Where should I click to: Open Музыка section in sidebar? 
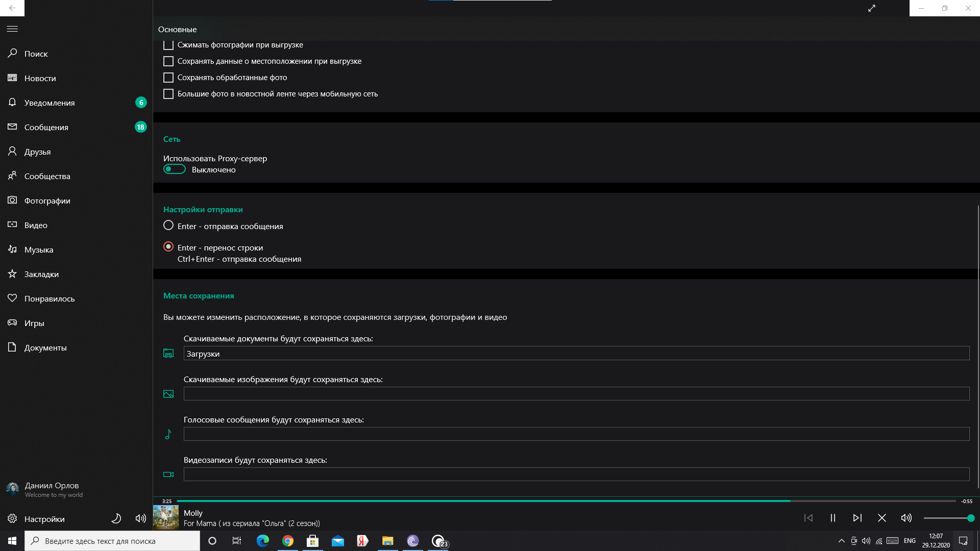pyautogui.click(x=39, y=249)
